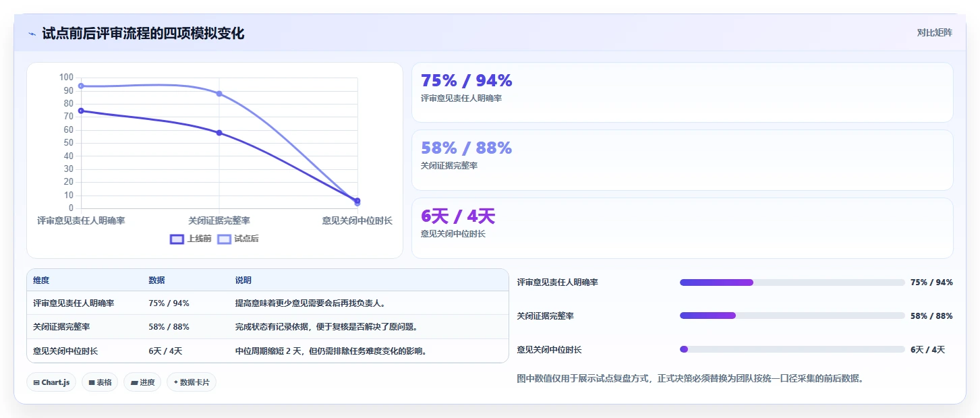
Task: Click the 意见关闭中位时长 x-axis label in the chart
Action: click(x=357, y=220)
